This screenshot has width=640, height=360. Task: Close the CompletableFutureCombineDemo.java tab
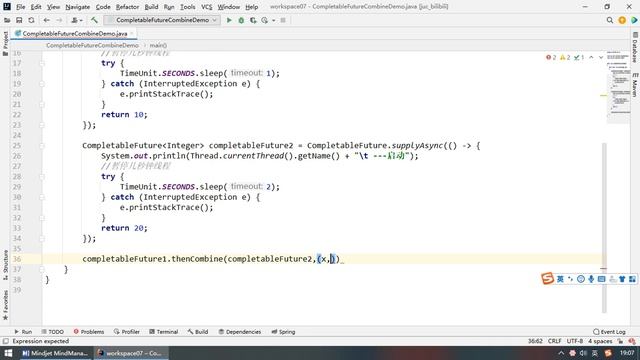132,33
